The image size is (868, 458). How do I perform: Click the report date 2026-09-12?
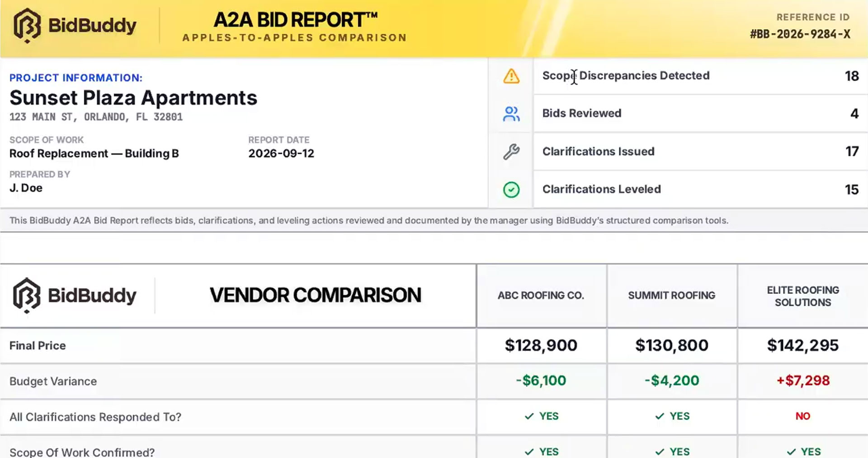pyautogui.click(x=281, y=154)
